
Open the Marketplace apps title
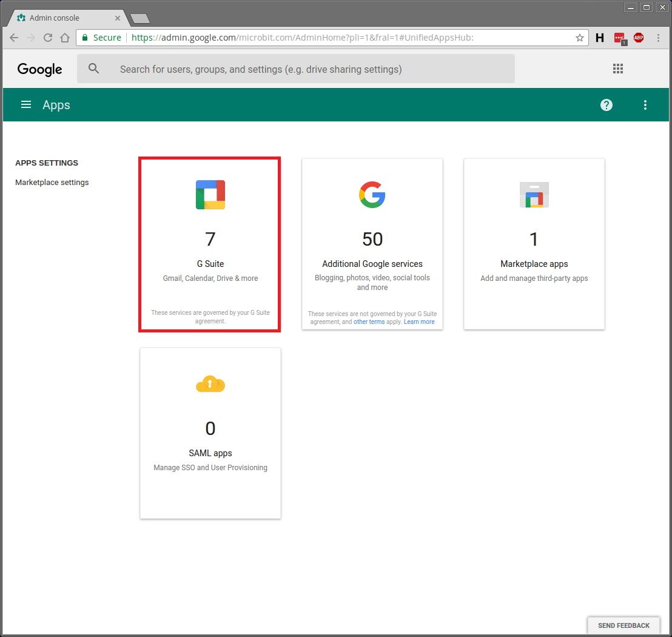pyautogui.click(x=534, y=264)
